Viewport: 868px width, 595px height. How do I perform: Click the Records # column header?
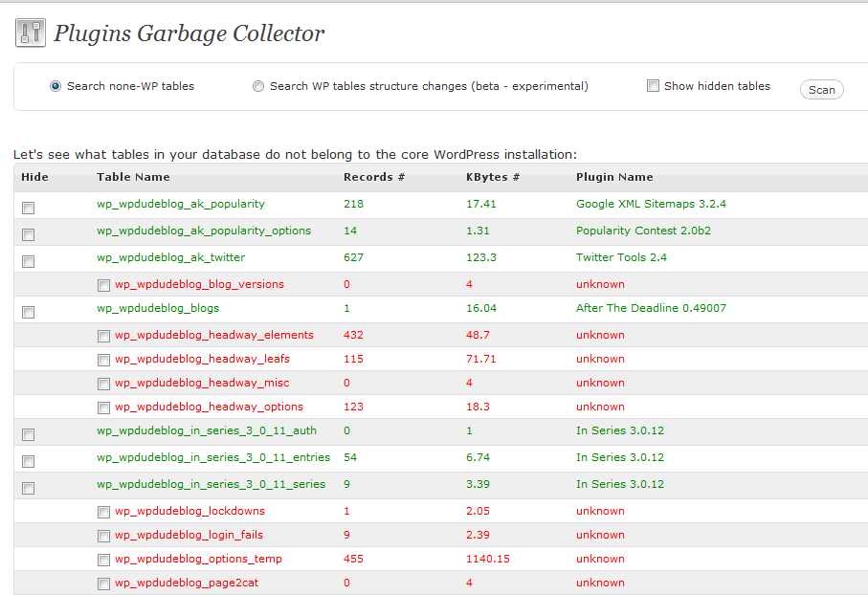pyautogui.click(x=374, y=177)
